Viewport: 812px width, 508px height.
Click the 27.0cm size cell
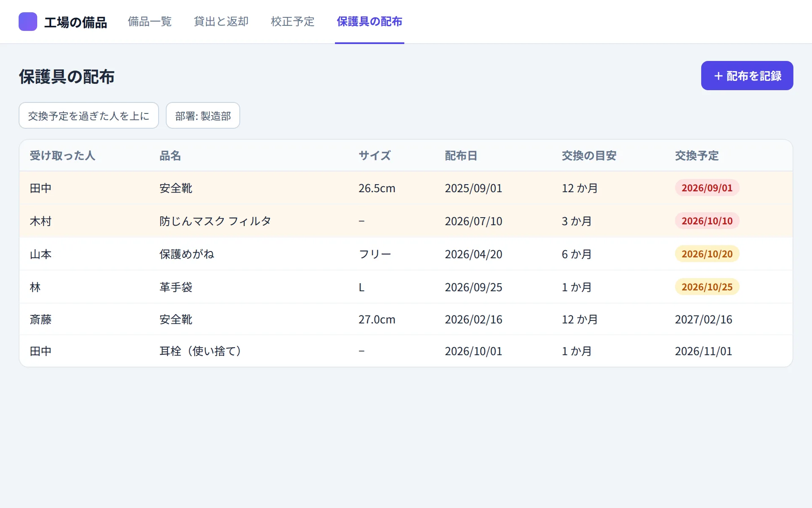(377, 320)
